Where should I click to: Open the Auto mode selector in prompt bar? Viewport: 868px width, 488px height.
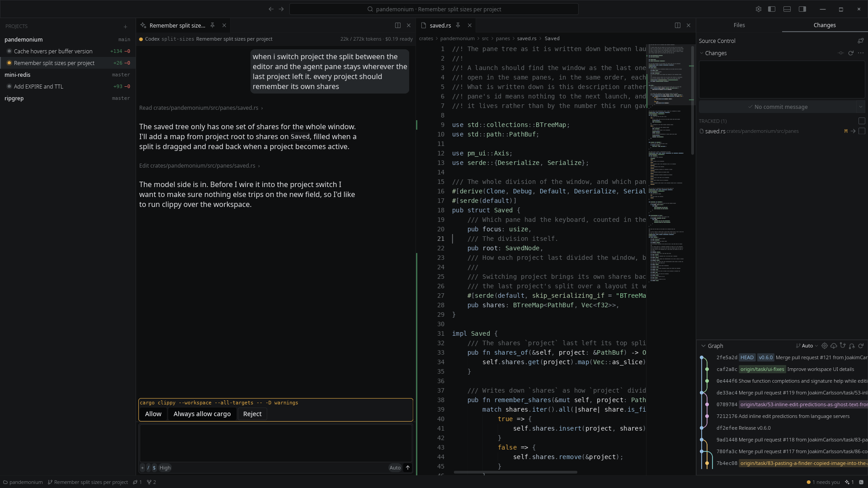[395, 468]
